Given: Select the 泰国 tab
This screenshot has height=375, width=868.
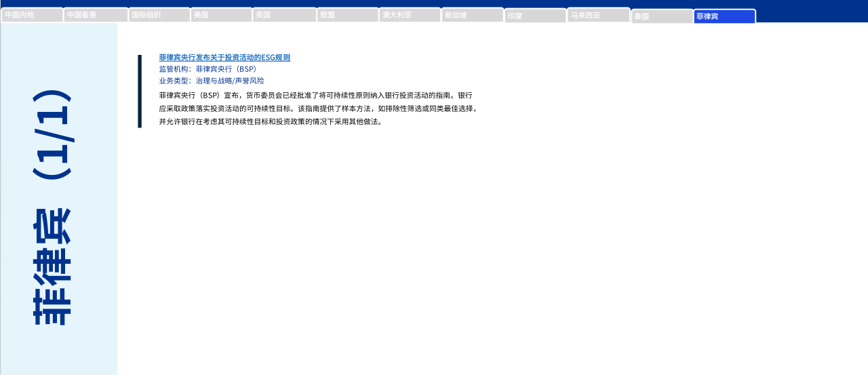Looking at the screenshot, I should (662, 16).
